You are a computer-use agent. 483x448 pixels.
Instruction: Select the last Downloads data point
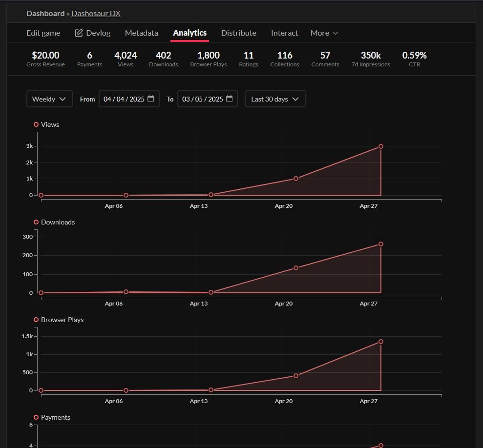coord(381,244)
